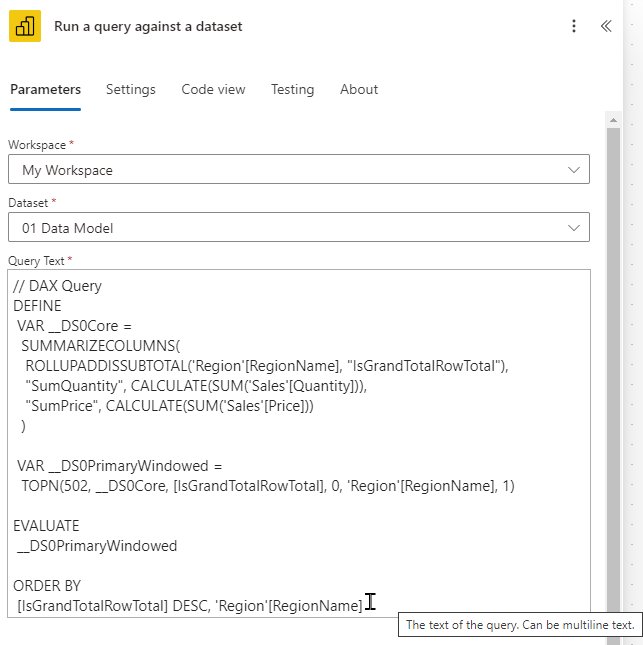Select the Testing tab

coord(292,89)
